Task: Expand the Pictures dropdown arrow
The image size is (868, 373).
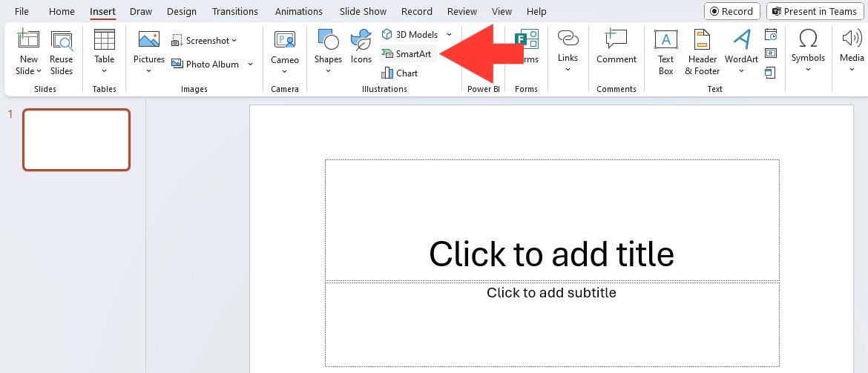Action: pyautogui.click(x=149, y=71)
